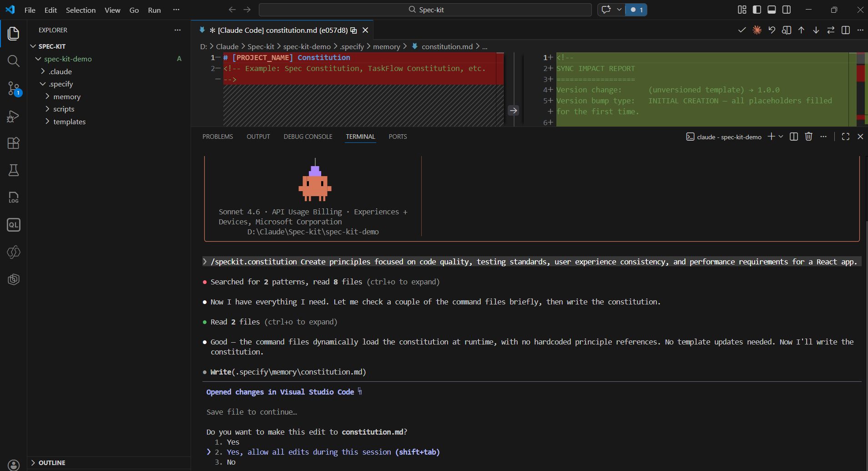Click the Spec-kit command center search box
The height and width of the screenshot is (471, 868).
coord(425,10)
